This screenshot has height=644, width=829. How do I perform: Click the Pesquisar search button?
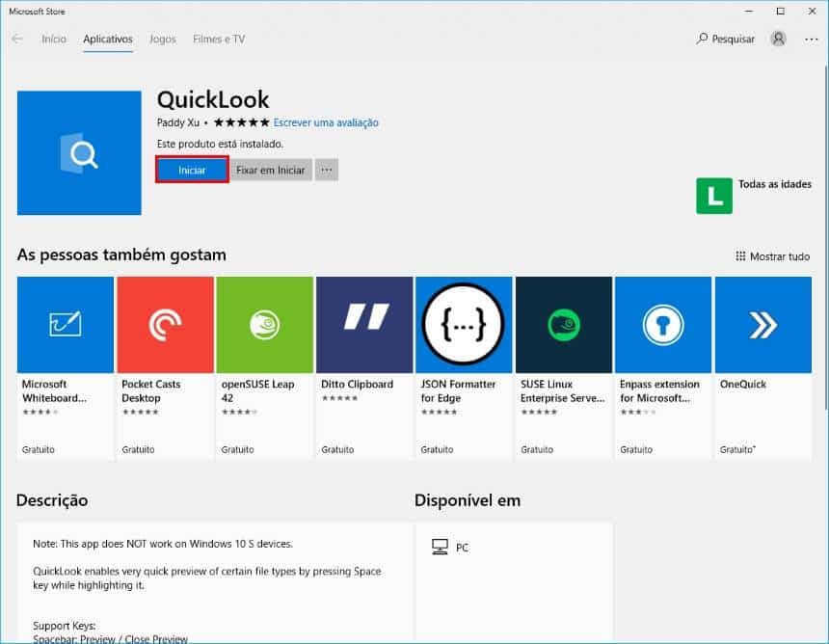725,39
